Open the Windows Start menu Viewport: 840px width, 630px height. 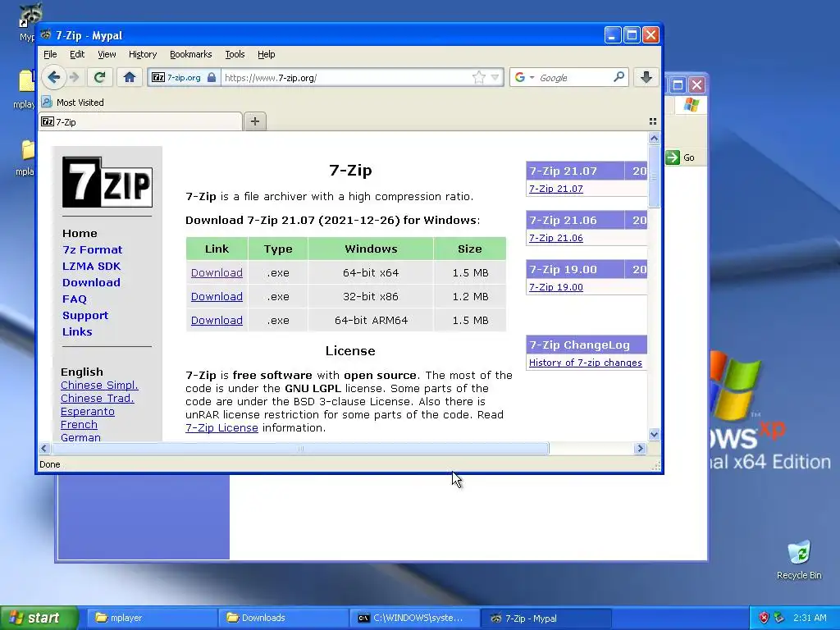(39, 618)
